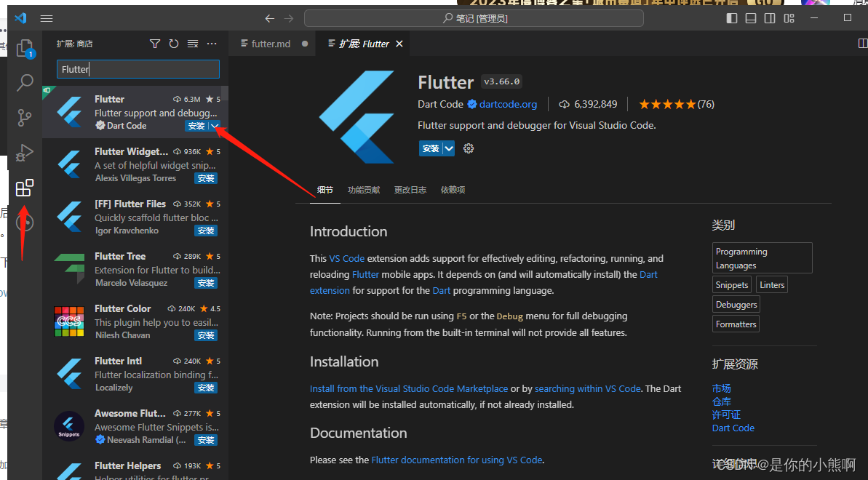
Task: Open extensions view more actions menu
Action: (x=212, y=44)
